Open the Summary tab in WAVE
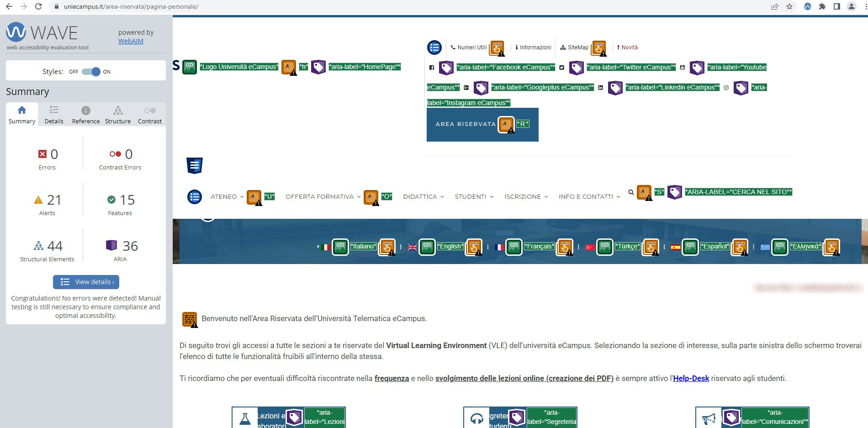The height and width of the screenshot is (428, 868). pos(22,115)
